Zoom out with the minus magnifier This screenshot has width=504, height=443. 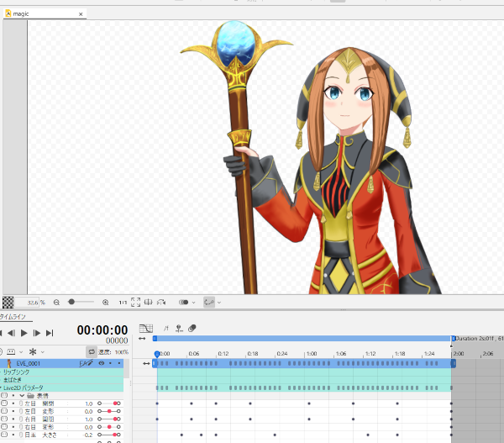(56, 303)
